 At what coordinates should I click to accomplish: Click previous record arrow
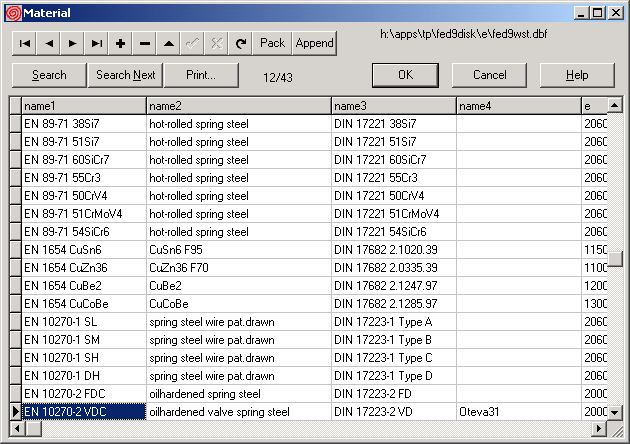(x=49, y=43)
